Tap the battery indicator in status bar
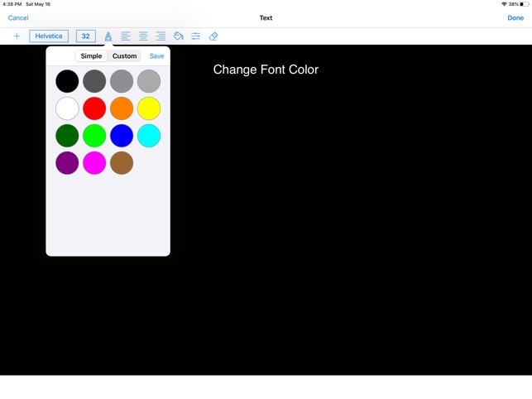Viewport: 532px width, 399px height. click(x=525, y=4)
